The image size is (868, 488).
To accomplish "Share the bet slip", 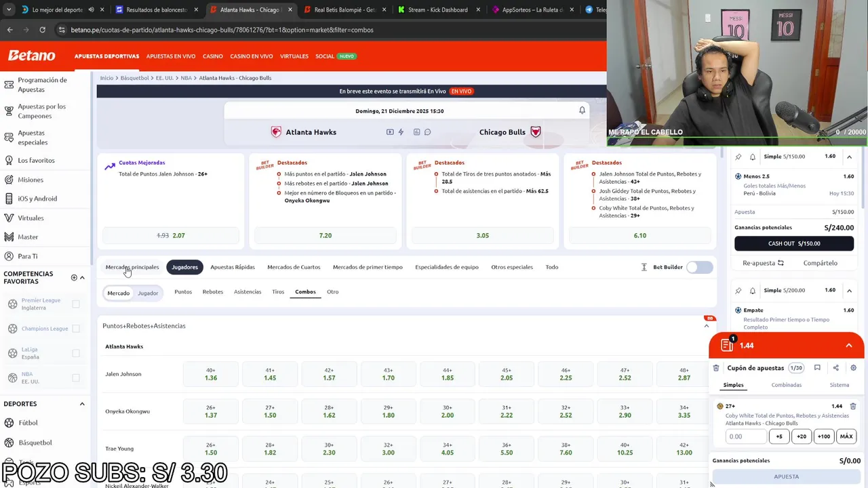I will coord(835,368).
